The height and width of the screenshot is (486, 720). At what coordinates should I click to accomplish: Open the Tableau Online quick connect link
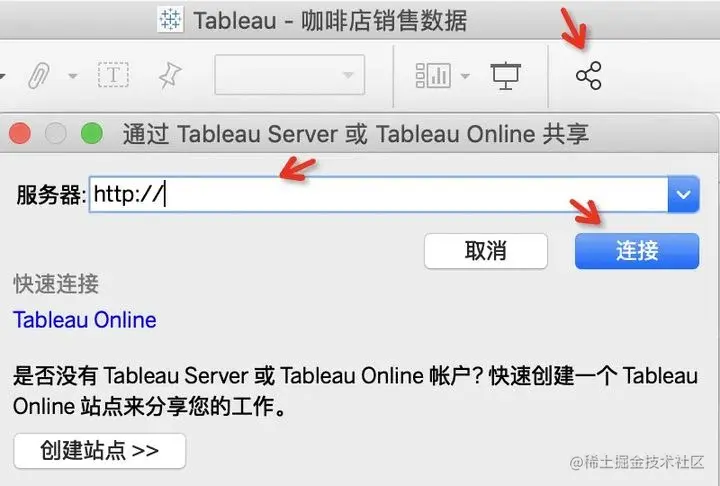pyautogui.click(x=84, y=320)
